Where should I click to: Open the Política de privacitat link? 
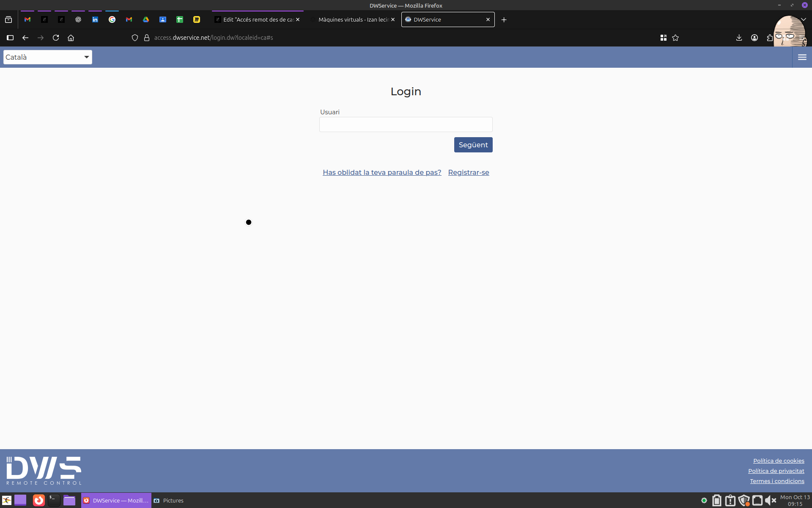click(x=776, y=471)
